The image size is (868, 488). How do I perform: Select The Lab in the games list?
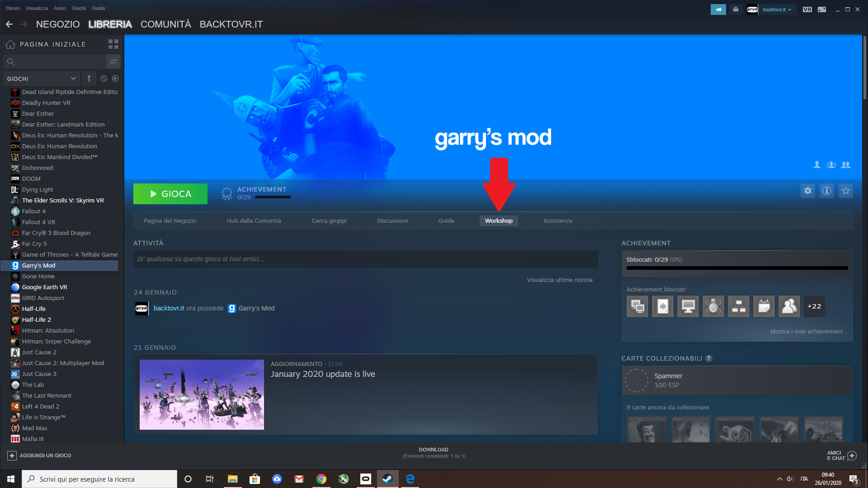pos(33,385)
